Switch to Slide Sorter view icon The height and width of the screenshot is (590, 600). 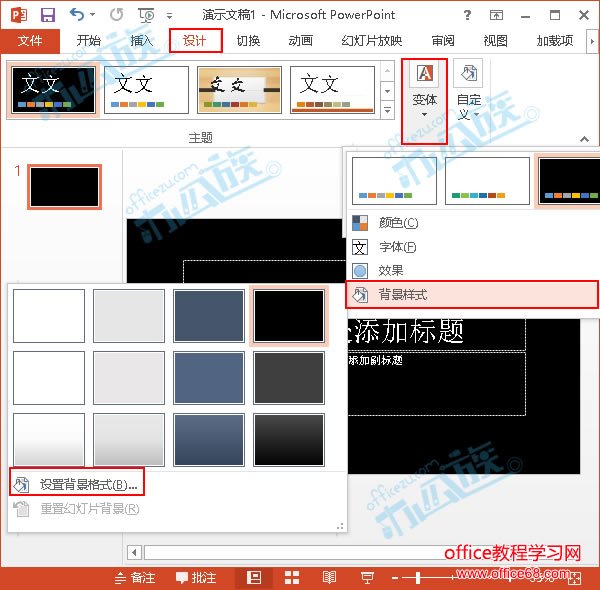click(293, 577)
